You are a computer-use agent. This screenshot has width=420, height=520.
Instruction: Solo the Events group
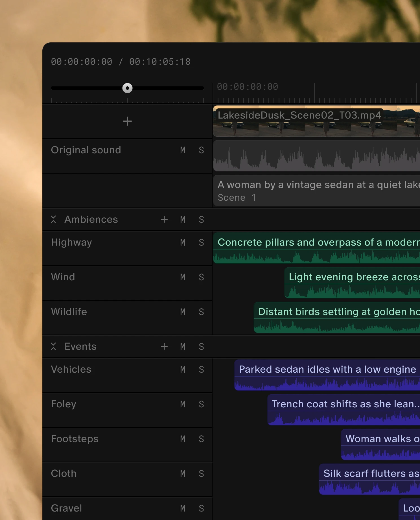coord(201,347)
